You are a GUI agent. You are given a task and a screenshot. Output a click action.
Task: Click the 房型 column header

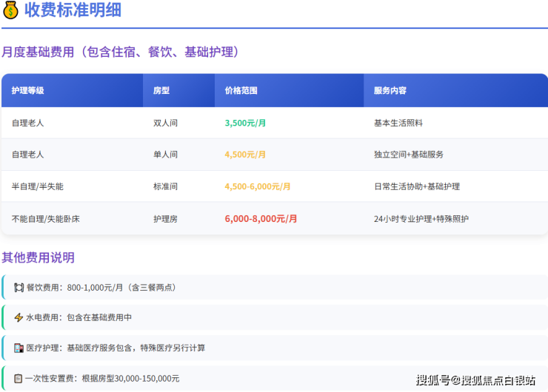click(x=161, y=90)
